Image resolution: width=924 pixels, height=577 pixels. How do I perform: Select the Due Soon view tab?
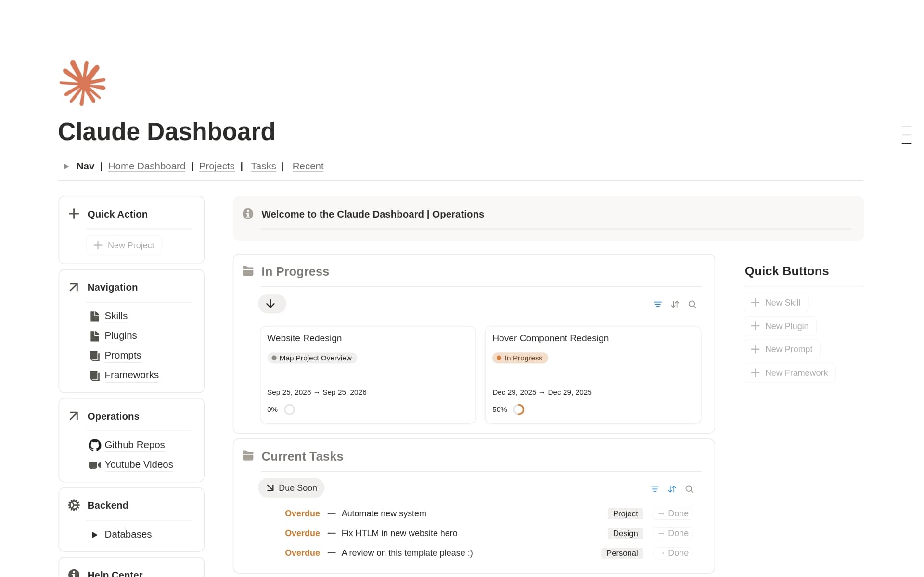tap(291, 488)
